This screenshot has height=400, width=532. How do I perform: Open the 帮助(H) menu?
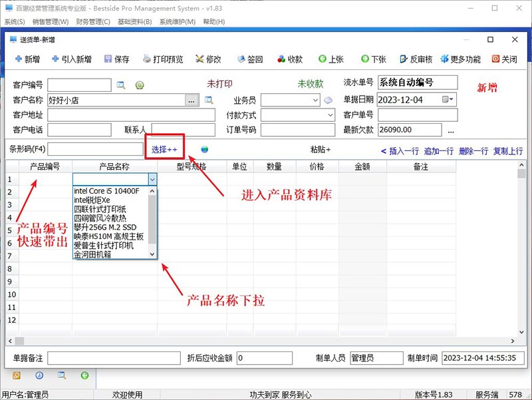pyautogui.click(x=213, y=22)
